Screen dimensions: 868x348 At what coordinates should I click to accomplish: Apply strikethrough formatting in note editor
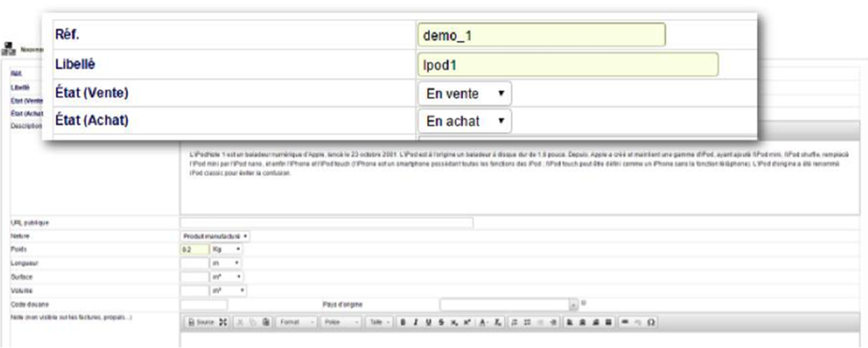pyautogui.click(x=441, y=322)
